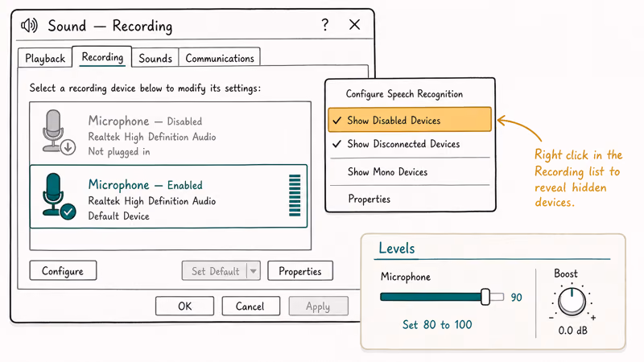Click the Apply button
Image resolution: width=644 pixels, height=362 pixels.
[318, 306]
